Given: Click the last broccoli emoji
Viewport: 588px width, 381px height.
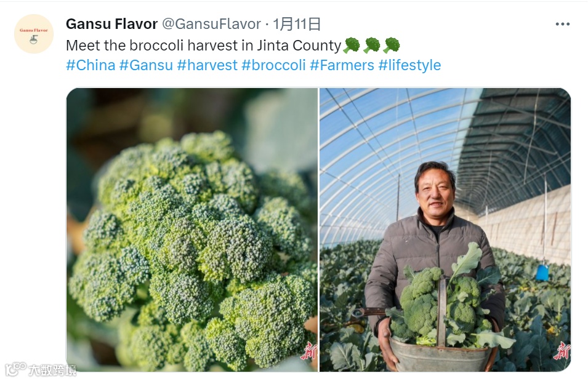Looking at the screenshot, I should coord(392,46).
